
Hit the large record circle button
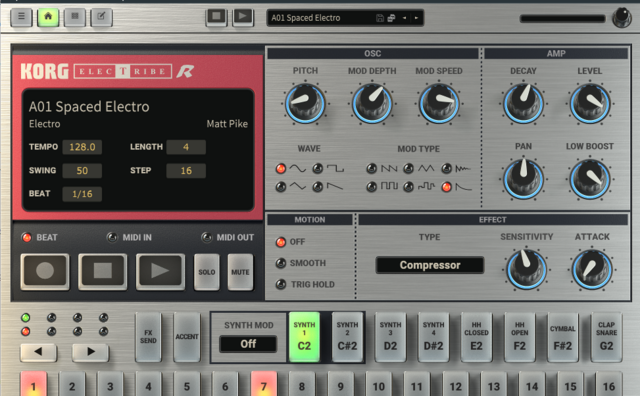click(45, 271)
